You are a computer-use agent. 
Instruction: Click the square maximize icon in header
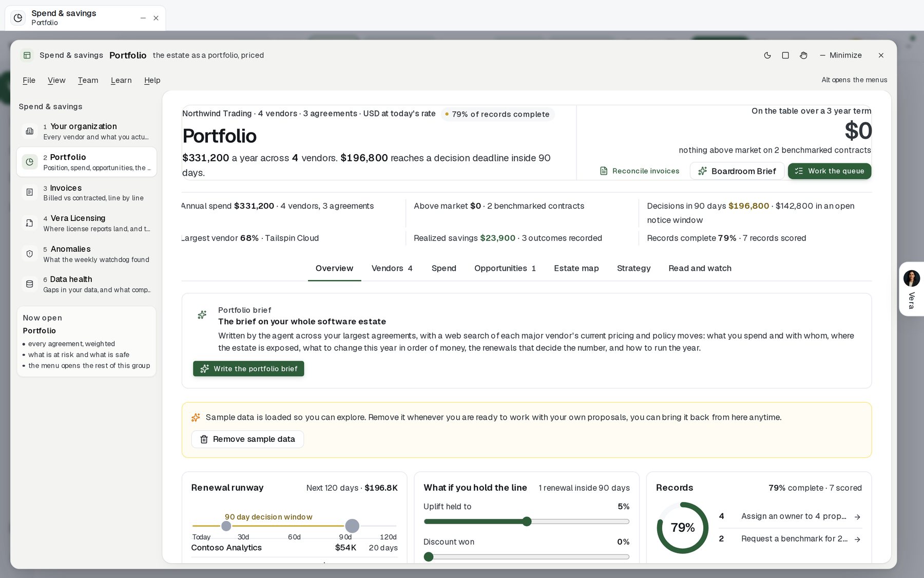(785, 55)
